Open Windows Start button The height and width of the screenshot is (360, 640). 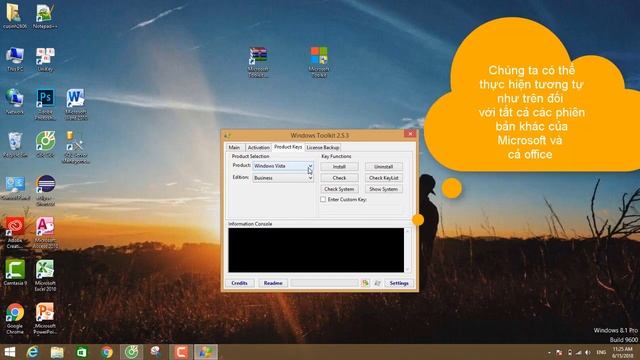pos(9,352)
